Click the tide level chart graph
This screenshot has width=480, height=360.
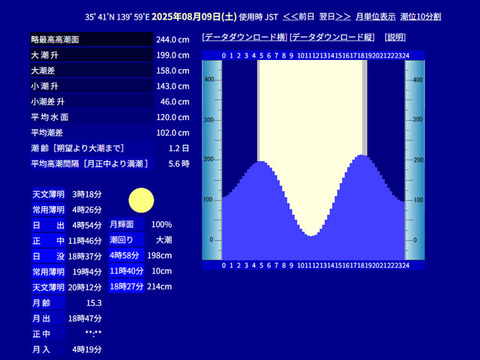[x=313, y=160]
